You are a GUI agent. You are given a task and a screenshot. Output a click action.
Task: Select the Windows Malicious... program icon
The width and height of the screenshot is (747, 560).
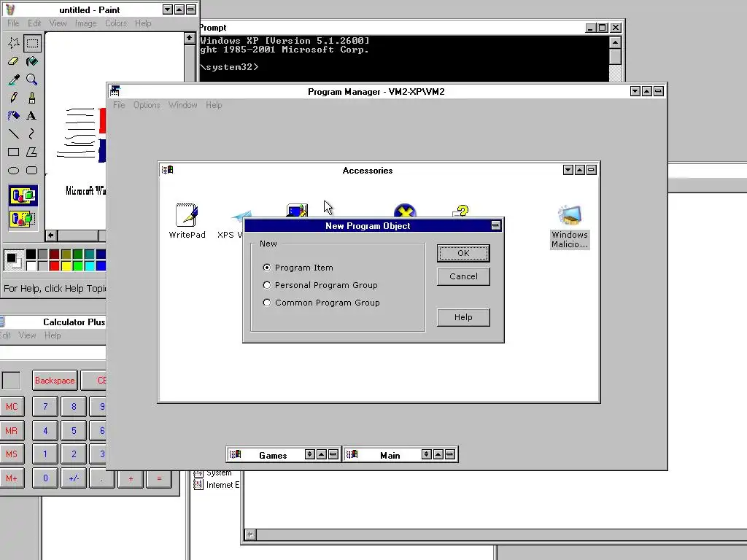coord(570,227)
